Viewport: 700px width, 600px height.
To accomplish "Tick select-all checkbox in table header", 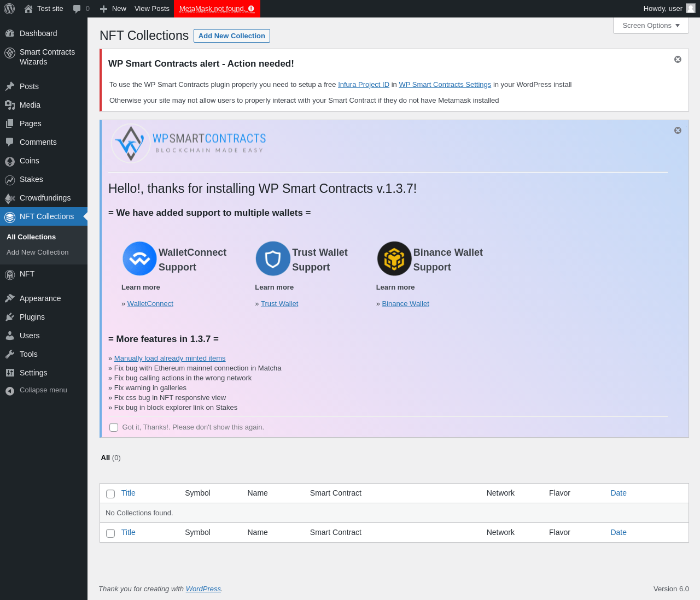I will (110, 494).
